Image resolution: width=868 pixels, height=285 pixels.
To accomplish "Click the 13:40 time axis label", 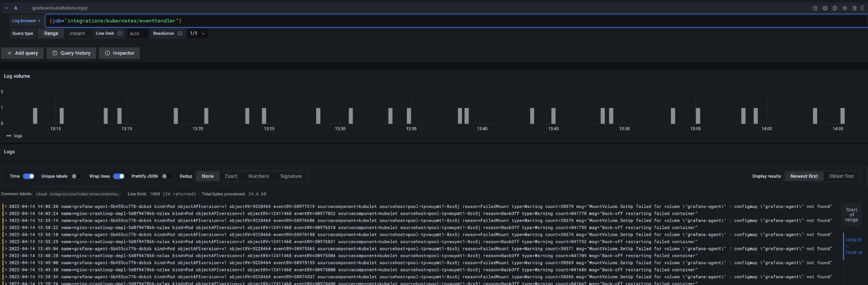I will coord(482,129).
